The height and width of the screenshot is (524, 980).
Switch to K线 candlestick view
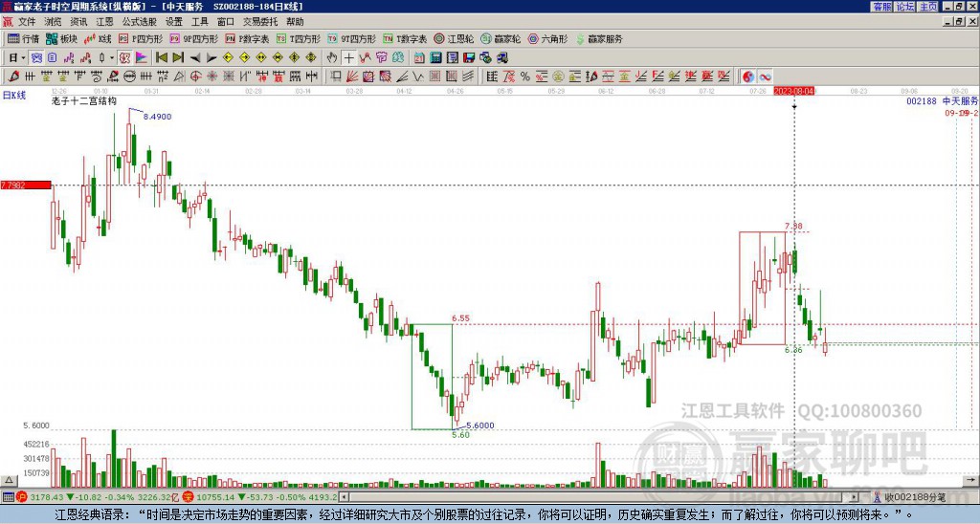97,38
